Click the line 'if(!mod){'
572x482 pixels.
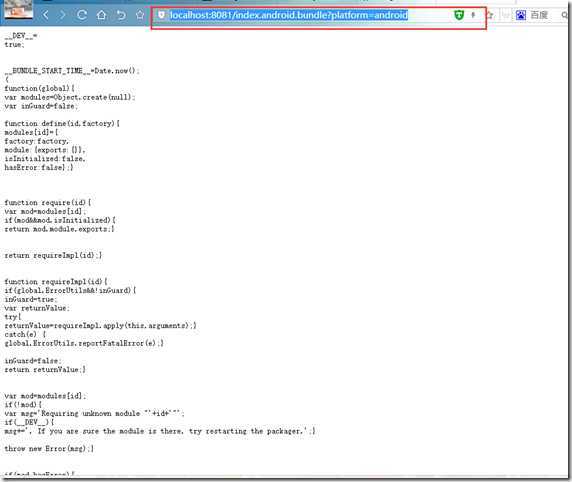[23, 405]
